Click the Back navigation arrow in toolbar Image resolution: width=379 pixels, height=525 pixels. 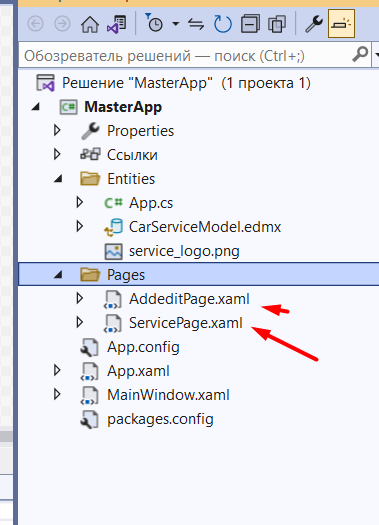click(x=35, y=24)
